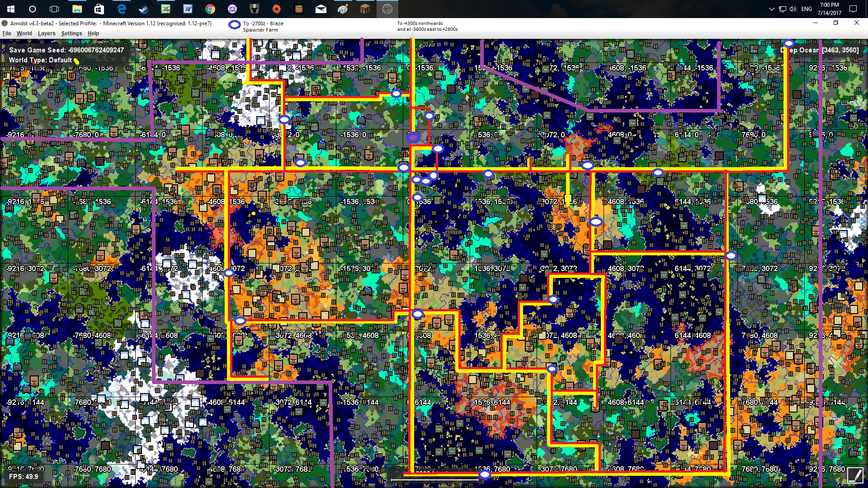The image size is (868, 488).
Task: Open the Layers menu
Action: 47,33
